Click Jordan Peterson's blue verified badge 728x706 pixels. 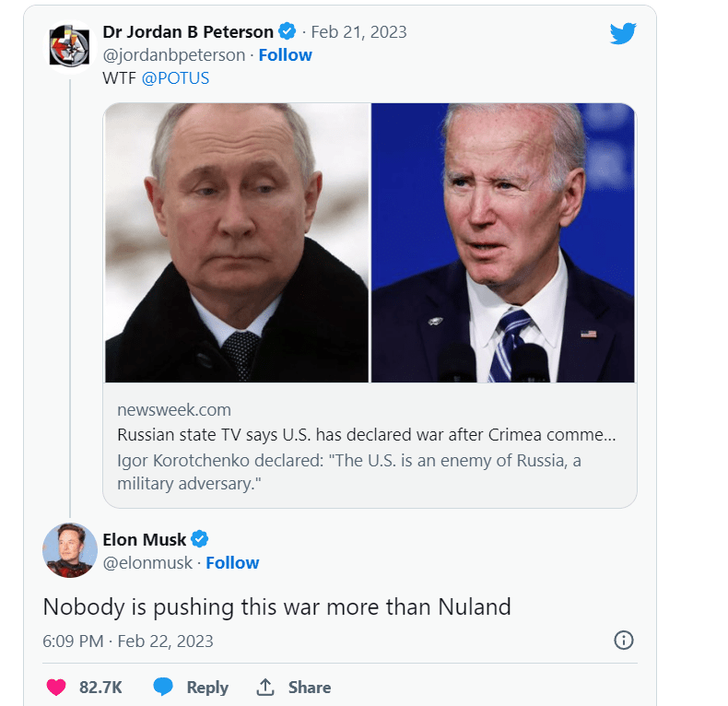tap(288, 31)
